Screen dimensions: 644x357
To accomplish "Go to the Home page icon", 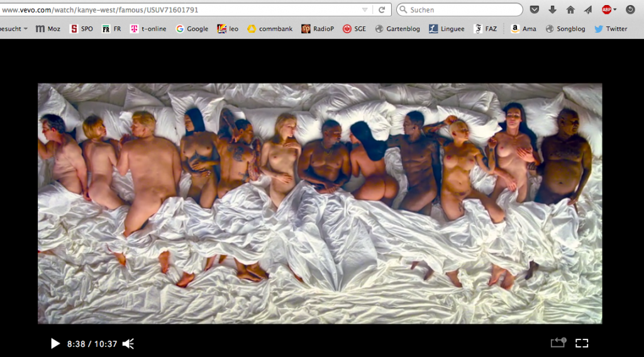I will point(570,10).
